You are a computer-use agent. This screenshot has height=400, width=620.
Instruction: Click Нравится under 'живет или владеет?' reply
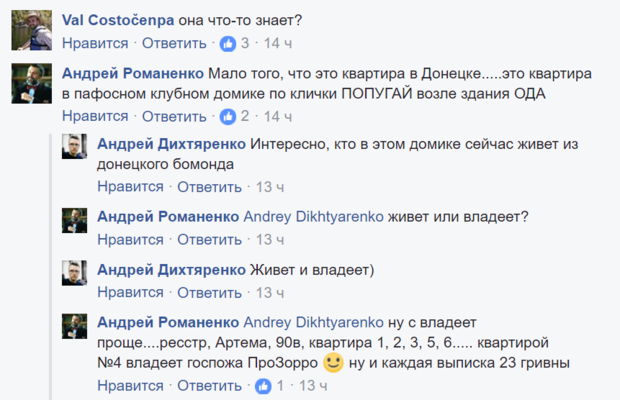coord(131,240)
